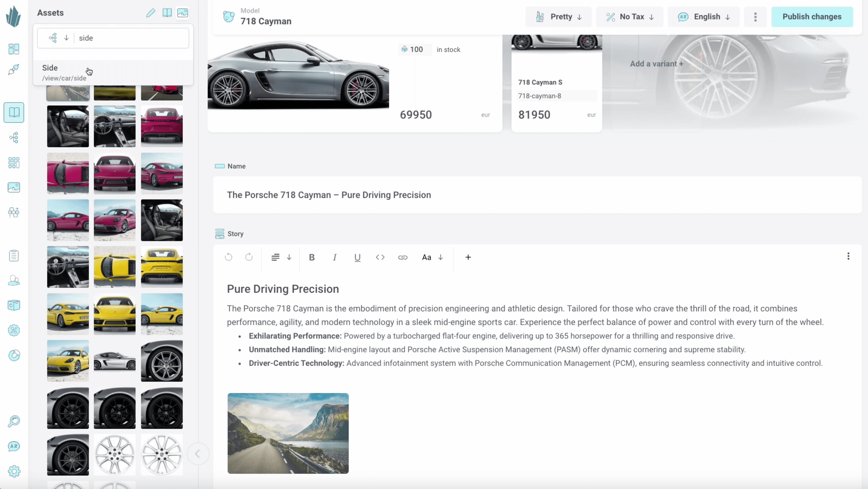Image resolution: width=868 pixels, height=489 pixels.
Task: Open the translations icon near sidebar bottom
Action: coord(14,446)
